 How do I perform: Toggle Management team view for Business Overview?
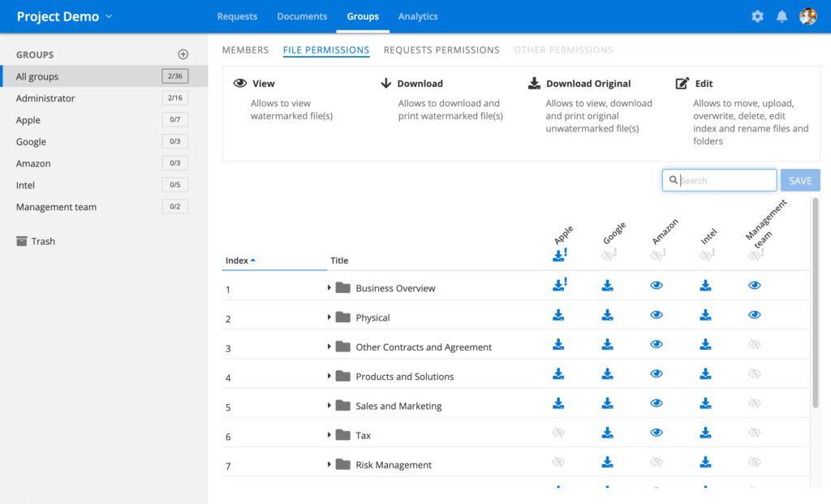(x=755, y=285)
